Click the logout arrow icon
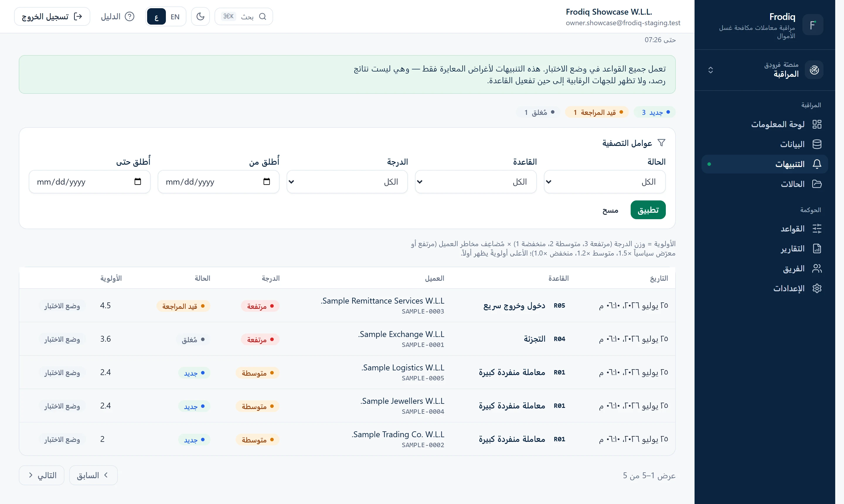Image resolution: width=844 pixels, height=504 pixels. tap(78, 17)
